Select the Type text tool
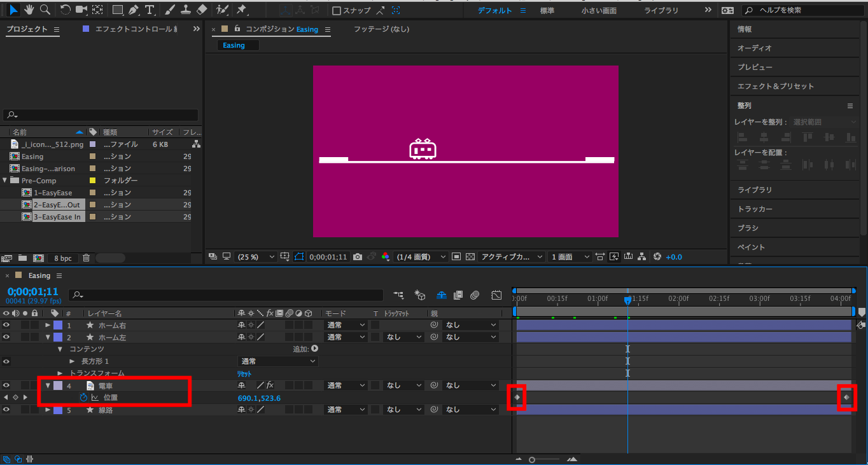Image resolution: width=868 pixels, height=465 pixels. [x=150, y=10]
